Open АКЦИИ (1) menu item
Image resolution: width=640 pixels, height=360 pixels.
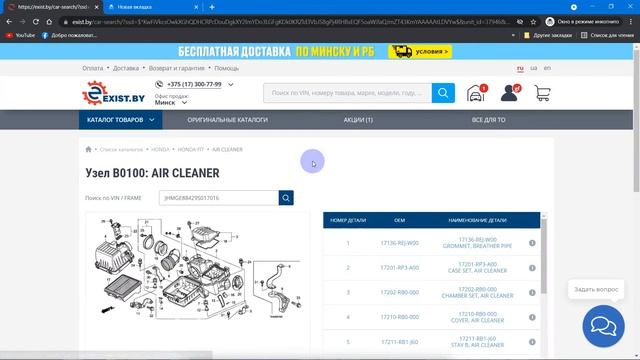(358, 120)
